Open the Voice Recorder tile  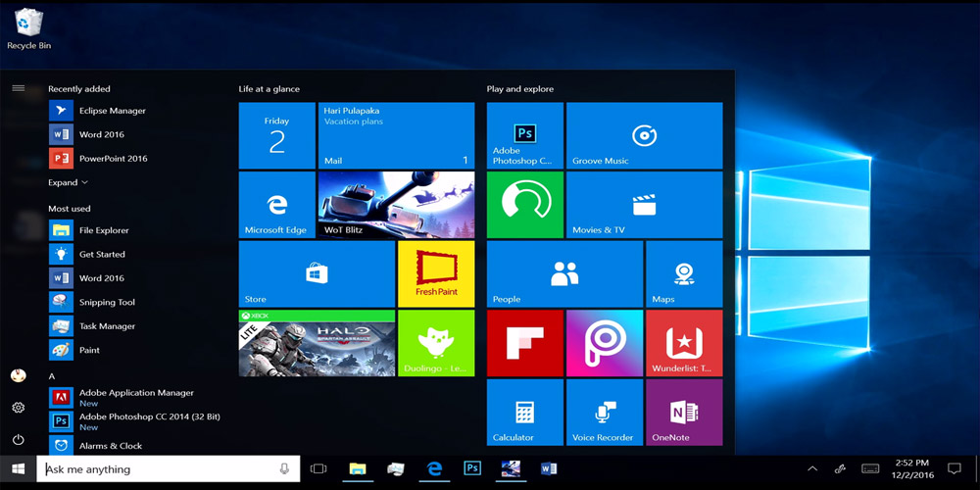[605, 413]
